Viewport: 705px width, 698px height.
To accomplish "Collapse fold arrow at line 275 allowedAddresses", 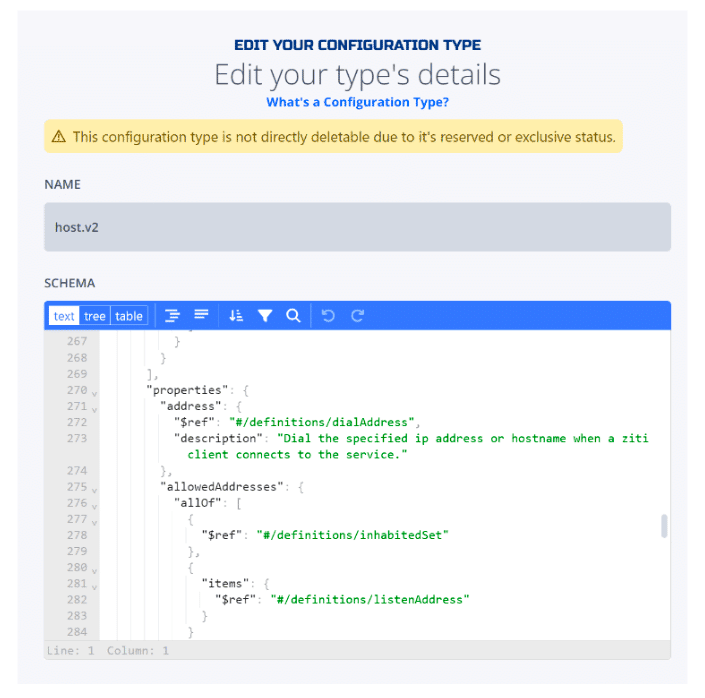I will pyautogui.click(x=94, y=491).
